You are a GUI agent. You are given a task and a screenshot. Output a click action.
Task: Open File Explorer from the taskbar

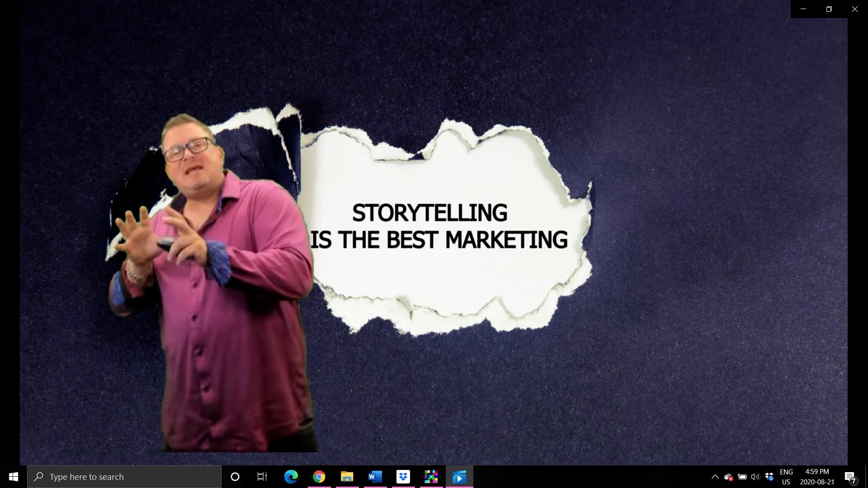pyautogui.click(x=347, y=477)
